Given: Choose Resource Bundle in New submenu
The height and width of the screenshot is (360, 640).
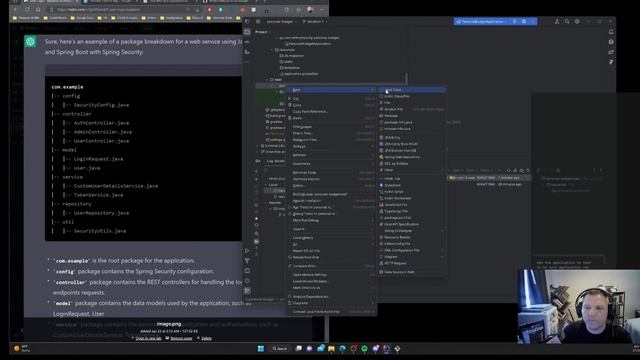Looking at the screenshot, I should [x=411, y=238].
